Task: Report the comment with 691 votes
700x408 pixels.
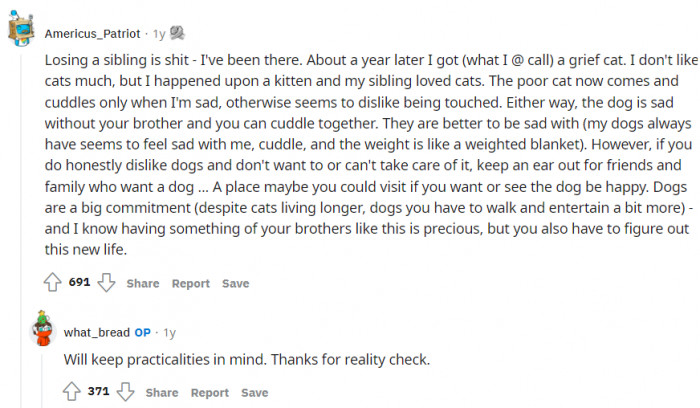Action: [190, 283]
